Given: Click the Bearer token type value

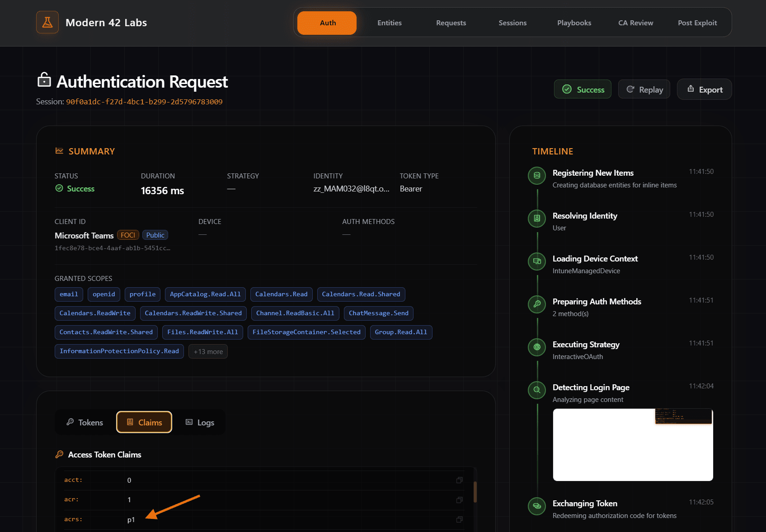Looking at the screenshot, I should [411, 189].
